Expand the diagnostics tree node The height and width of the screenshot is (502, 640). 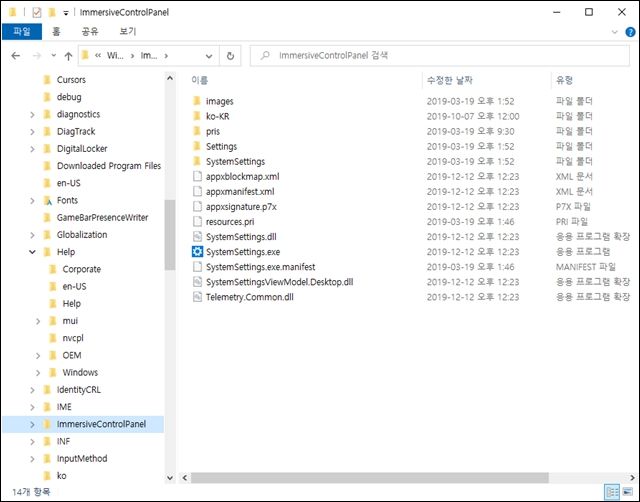[32, 115]
